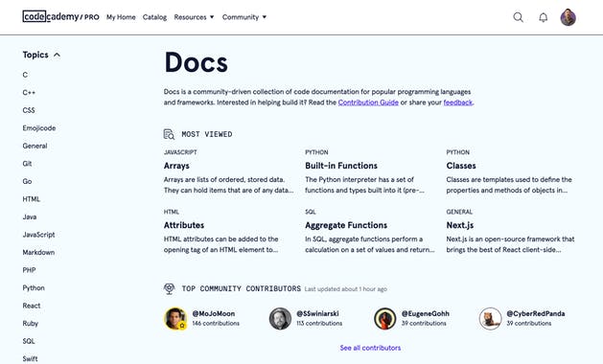Open EugeneGohh's avatar picture
603x364 pixels.
(385, 318)
